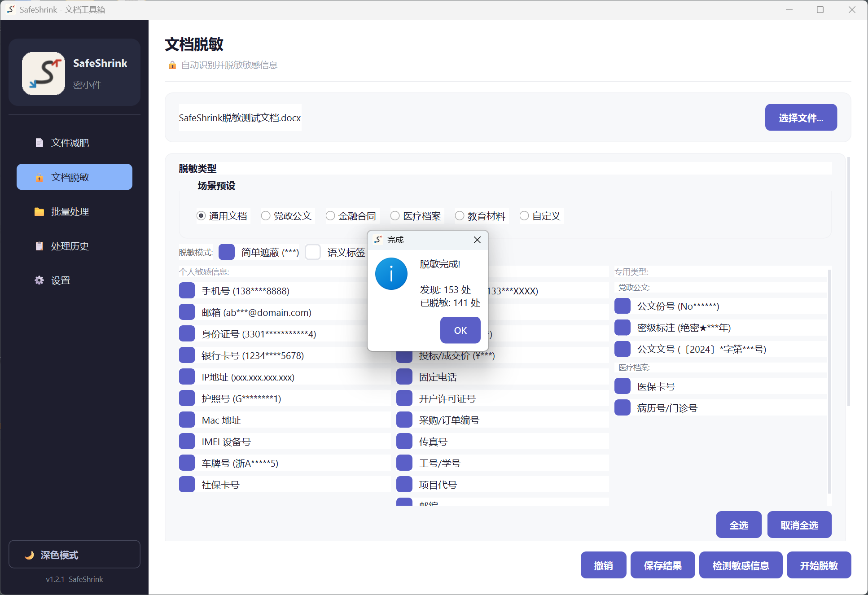Toggle 医保卡号 checkbox
Image resolution: width=868 pixels, height=595 pixels.
(623, 386)
